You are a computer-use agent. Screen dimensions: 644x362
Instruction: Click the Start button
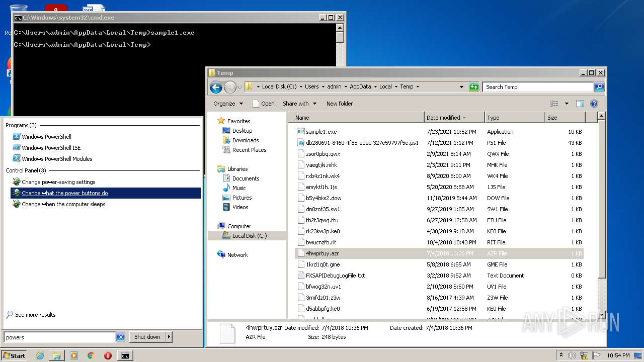pos(14,355)
